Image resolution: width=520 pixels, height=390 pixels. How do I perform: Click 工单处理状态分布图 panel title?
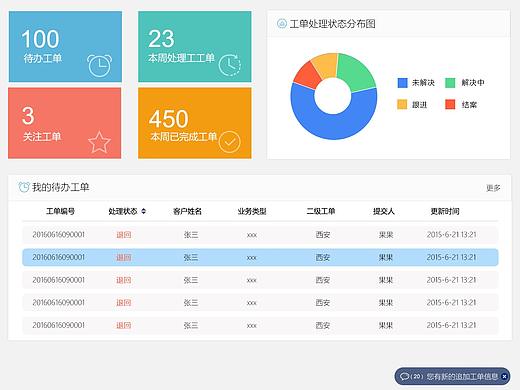tap(333, 24)
